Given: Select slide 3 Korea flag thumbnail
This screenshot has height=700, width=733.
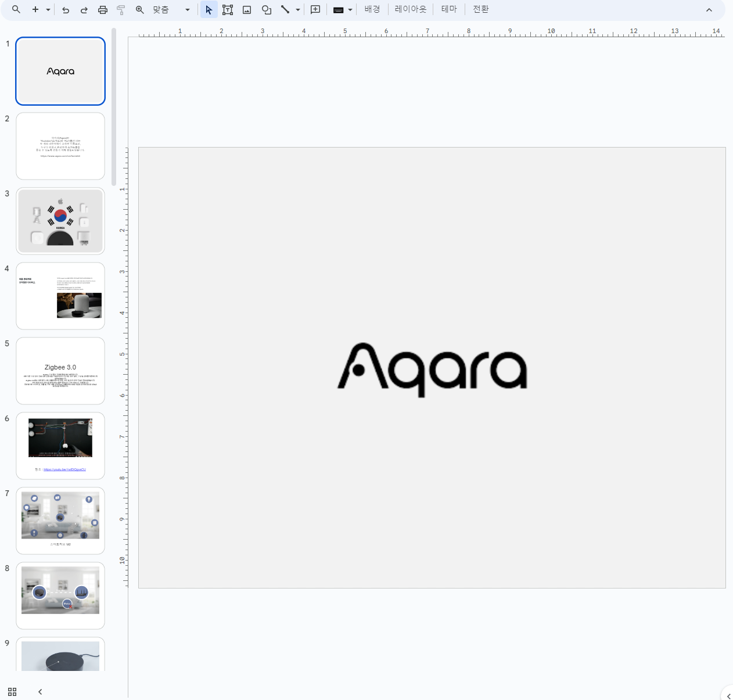Looking at the screenshot, I should coord(60,221).
